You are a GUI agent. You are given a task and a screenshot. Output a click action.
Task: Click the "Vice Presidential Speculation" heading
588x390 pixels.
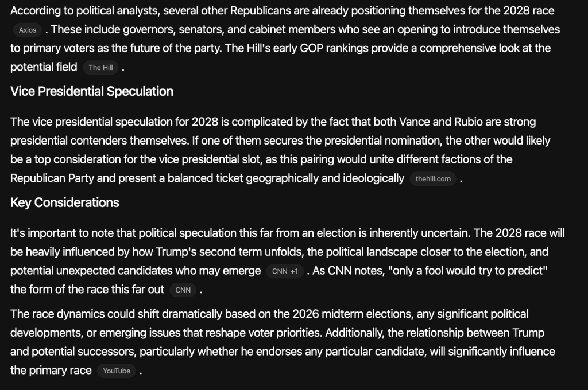92,92
